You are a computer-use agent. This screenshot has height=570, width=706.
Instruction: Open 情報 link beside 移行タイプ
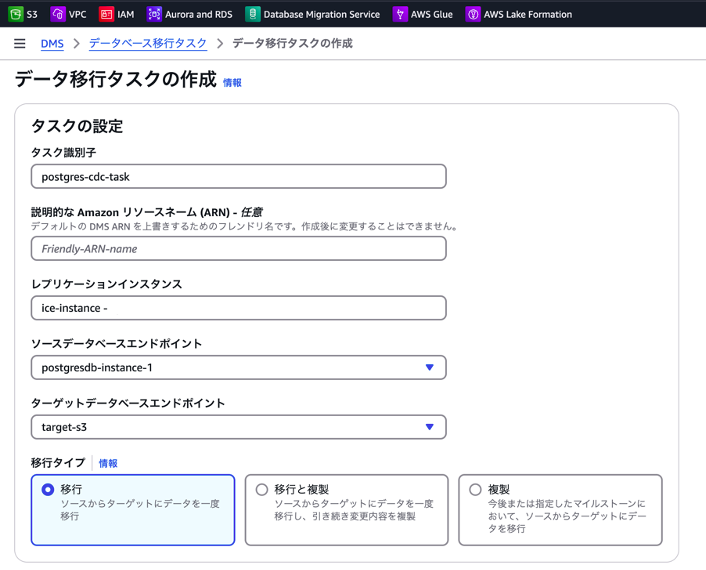(108, 463)
